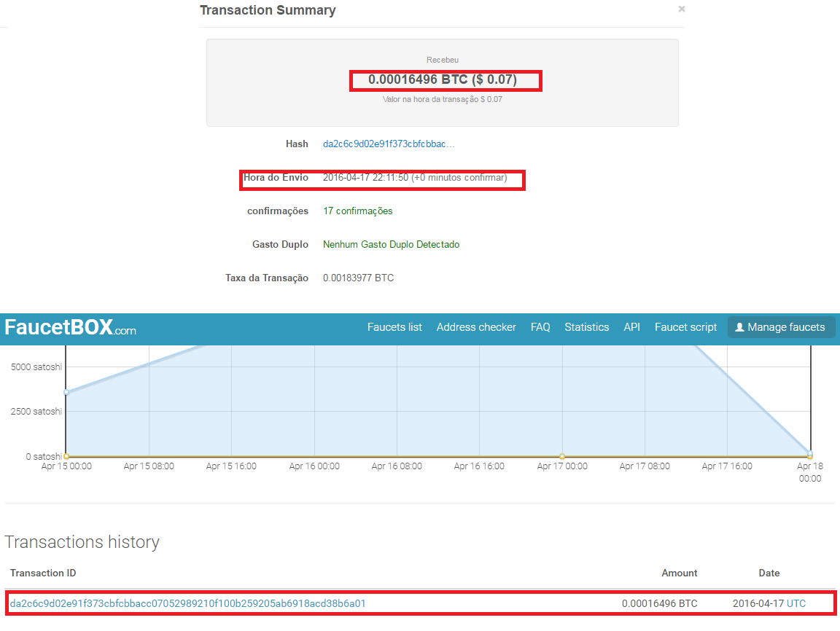840x631 pixels.
Task: Click the Amount column header
Action: point(680,573)
